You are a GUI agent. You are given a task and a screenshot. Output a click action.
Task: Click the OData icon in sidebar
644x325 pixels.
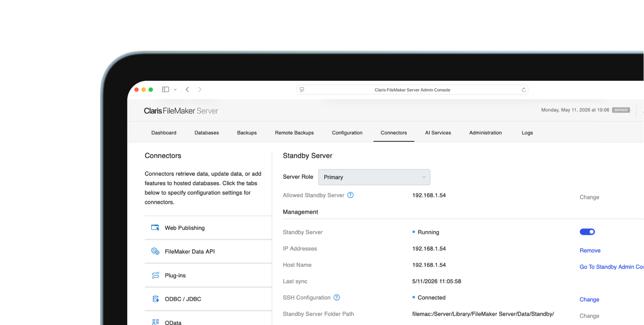[155, 322]
